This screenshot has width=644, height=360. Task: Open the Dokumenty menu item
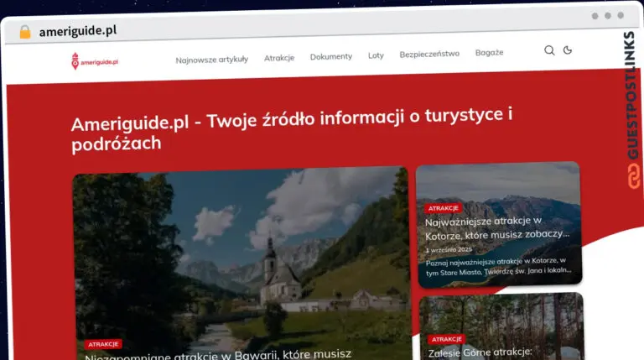(331, 57)
